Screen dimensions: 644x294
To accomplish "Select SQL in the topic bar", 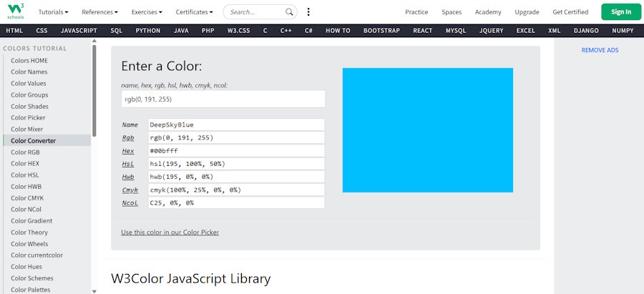I will [x=116, y=30].
